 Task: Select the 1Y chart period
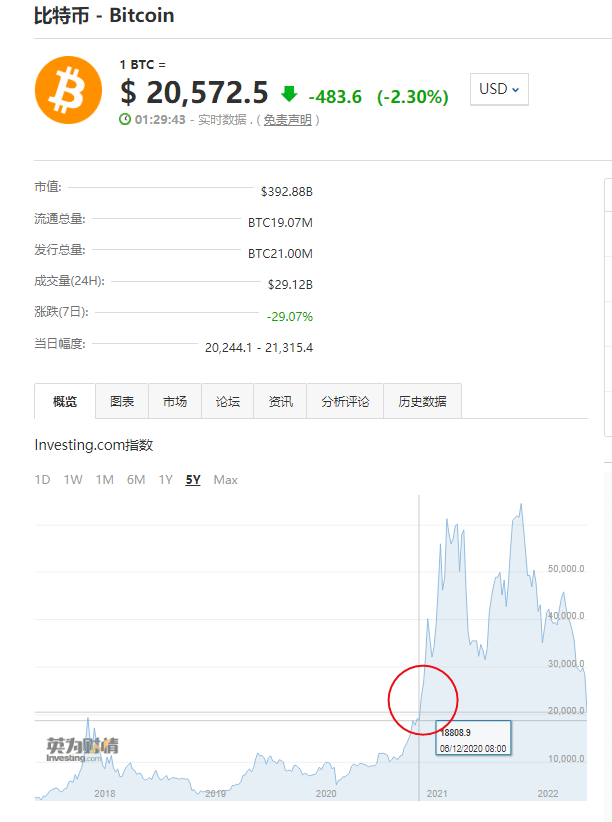pos(165,480)
